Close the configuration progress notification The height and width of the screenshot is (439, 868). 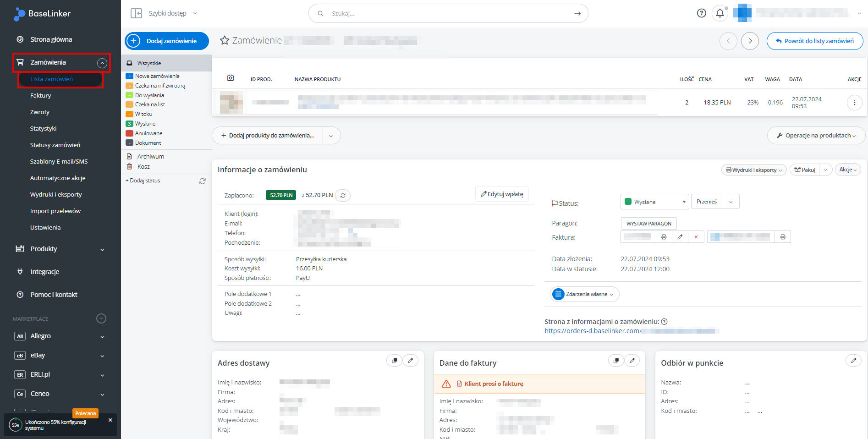110,420
